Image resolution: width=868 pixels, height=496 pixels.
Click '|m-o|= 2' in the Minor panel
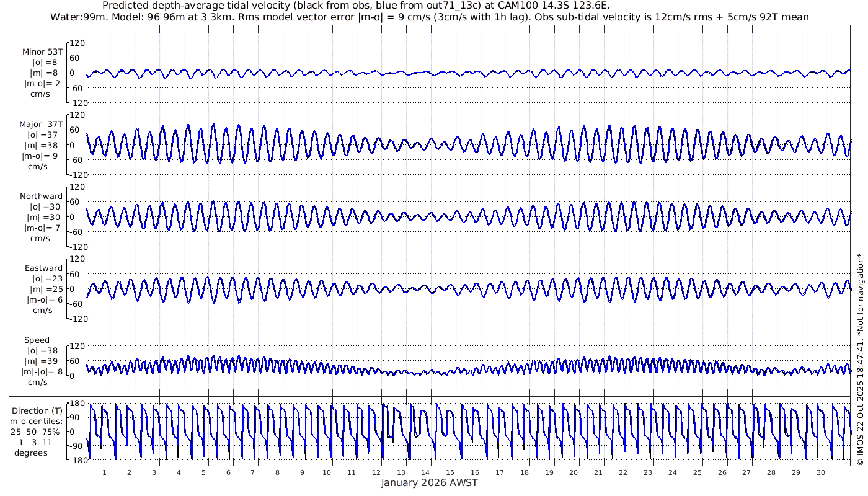[x=41, y=84]
